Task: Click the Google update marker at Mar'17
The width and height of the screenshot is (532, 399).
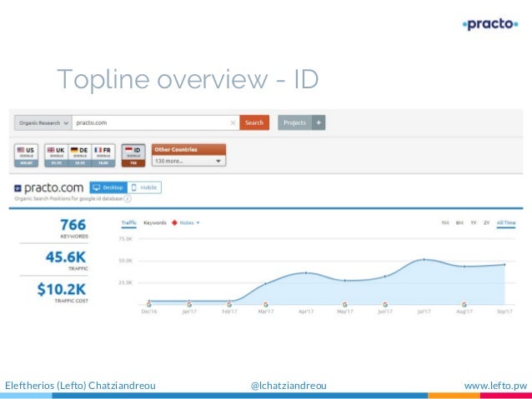Action: click(x=266, y=304)
